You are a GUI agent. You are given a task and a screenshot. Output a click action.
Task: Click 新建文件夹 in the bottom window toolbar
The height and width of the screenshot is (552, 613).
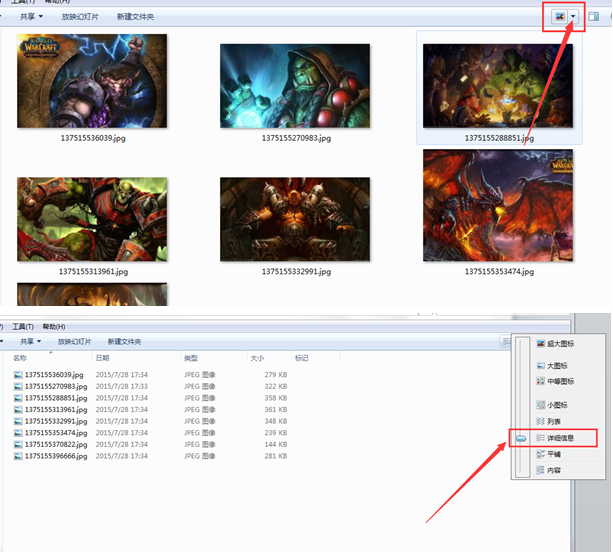coord(124,341)
